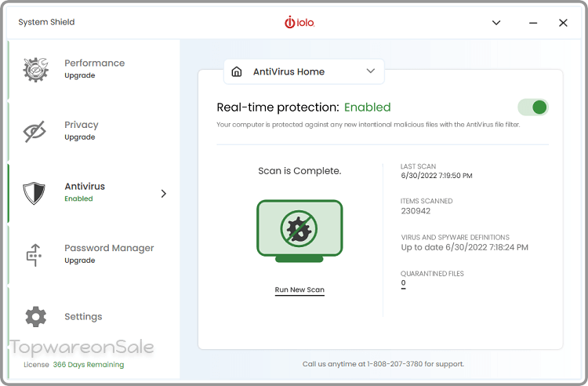Open the AntiVirus Home dropdown

click(x=304, y=71)
